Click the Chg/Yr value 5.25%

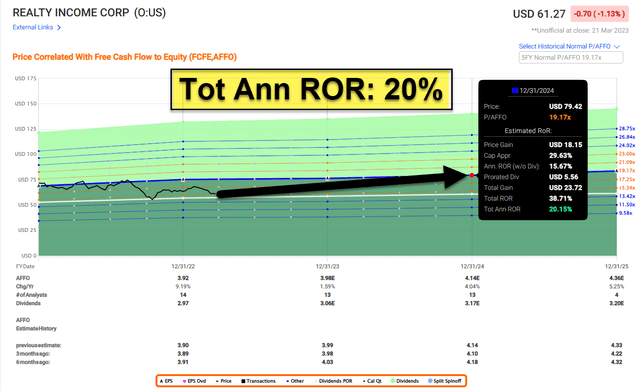coord(617,287)
